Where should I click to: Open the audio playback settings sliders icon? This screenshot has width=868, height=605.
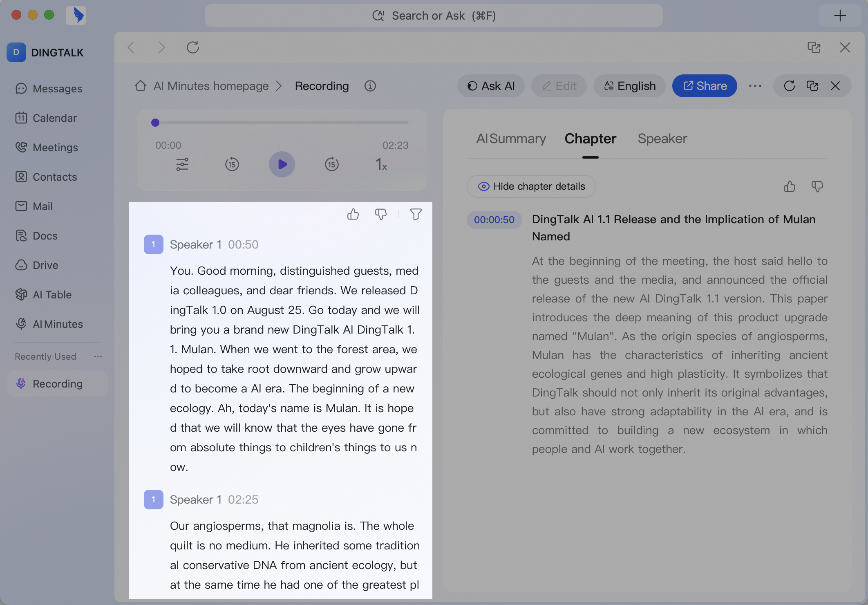(182, 164)
